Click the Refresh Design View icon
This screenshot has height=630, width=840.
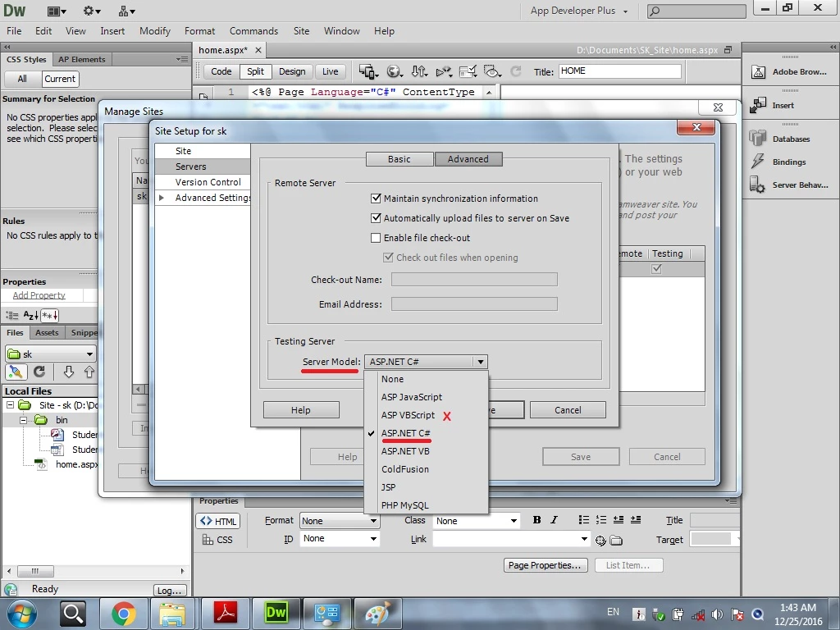click(x=515, y=71)
